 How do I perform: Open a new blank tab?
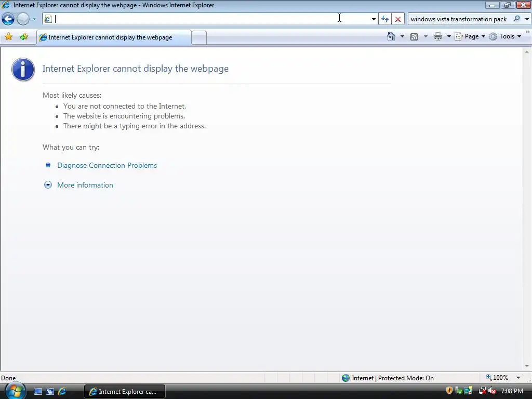coord(199,37)
